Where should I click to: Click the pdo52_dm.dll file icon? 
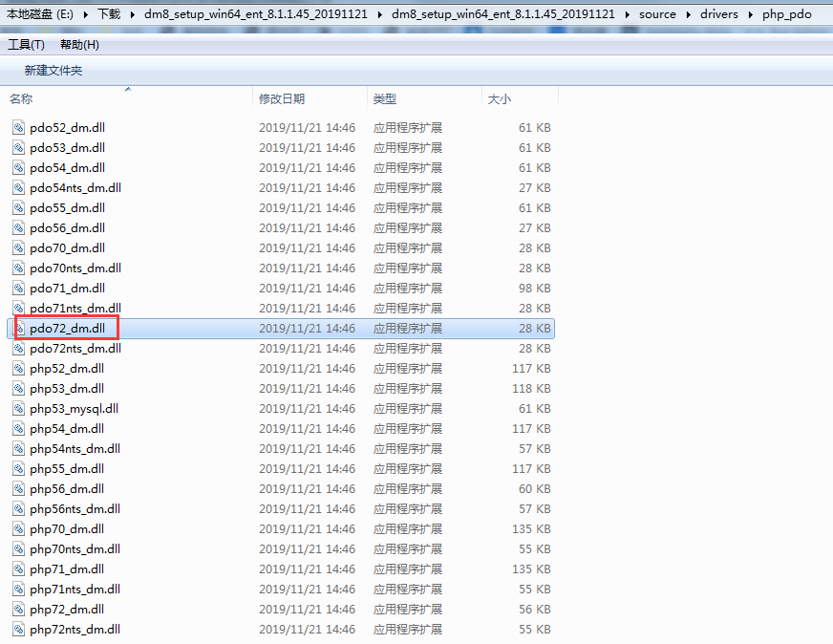[18, 127]
